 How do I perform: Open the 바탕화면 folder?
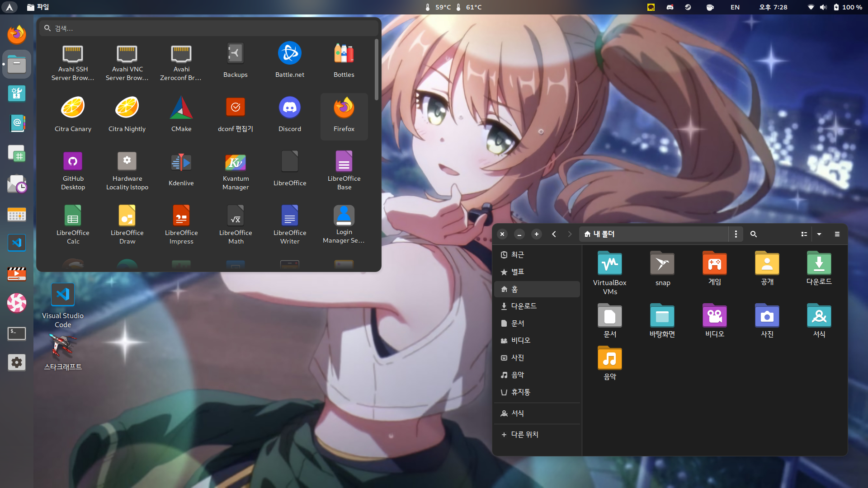[x=662, y=321]
